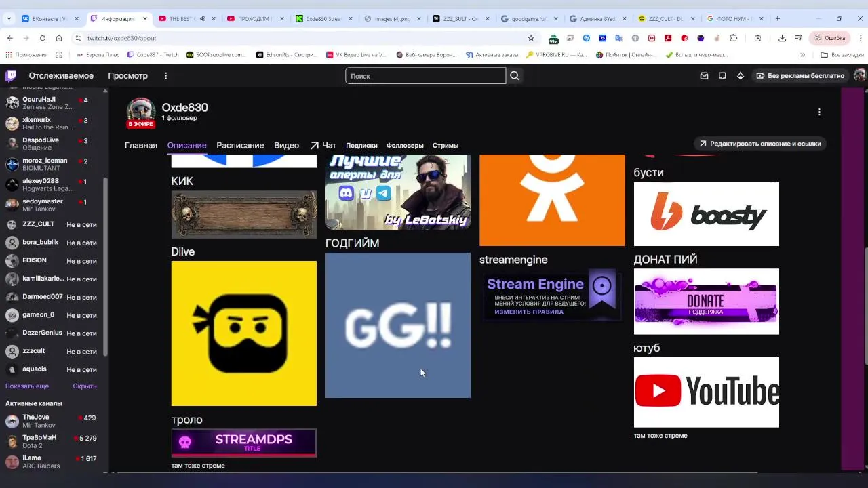Click the orange Odnoklassniki panel

[552, 200]
